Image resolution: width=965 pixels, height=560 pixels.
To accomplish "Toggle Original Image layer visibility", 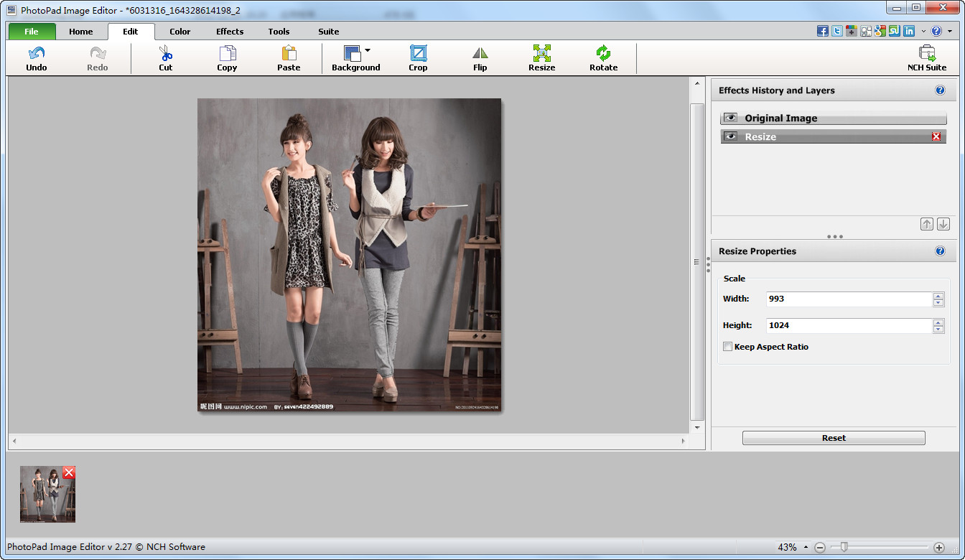I will [731, 118].
